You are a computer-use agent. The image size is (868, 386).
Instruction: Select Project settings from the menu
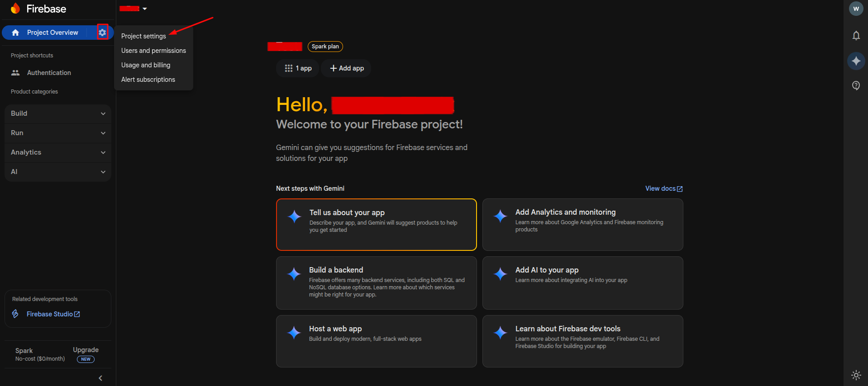pyautogui.click(x=143, y=36)
